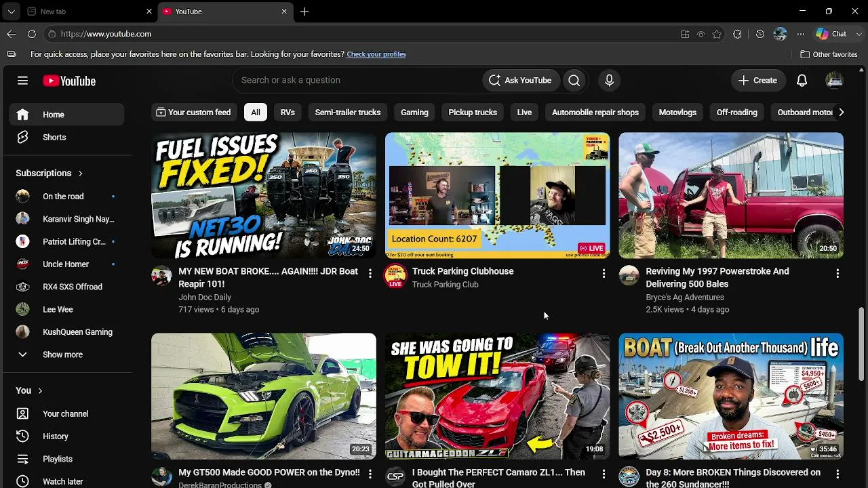Image resolution: width=868 pixels, height=488 pixels.
Task: Filter by Automobile repair shops
Action: point(595,113)
